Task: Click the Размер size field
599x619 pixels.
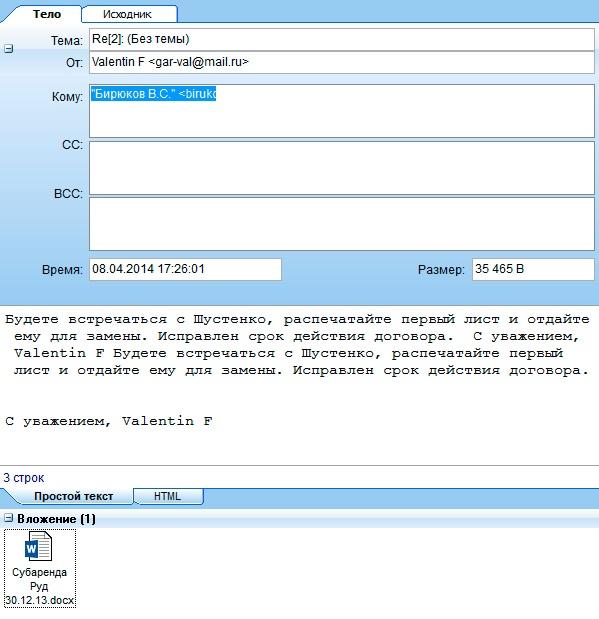Action: click(533, 269)
